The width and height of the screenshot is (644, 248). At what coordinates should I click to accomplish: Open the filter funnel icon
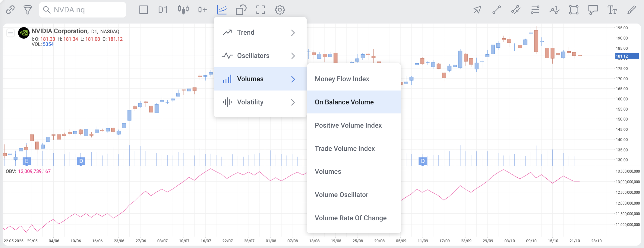[28, 10]
